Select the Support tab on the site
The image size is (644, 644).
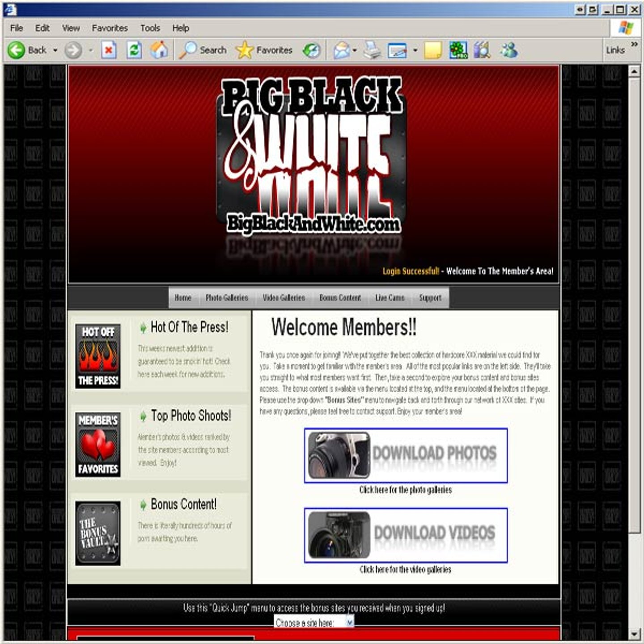pyautogui.click(x=430, y=298)
